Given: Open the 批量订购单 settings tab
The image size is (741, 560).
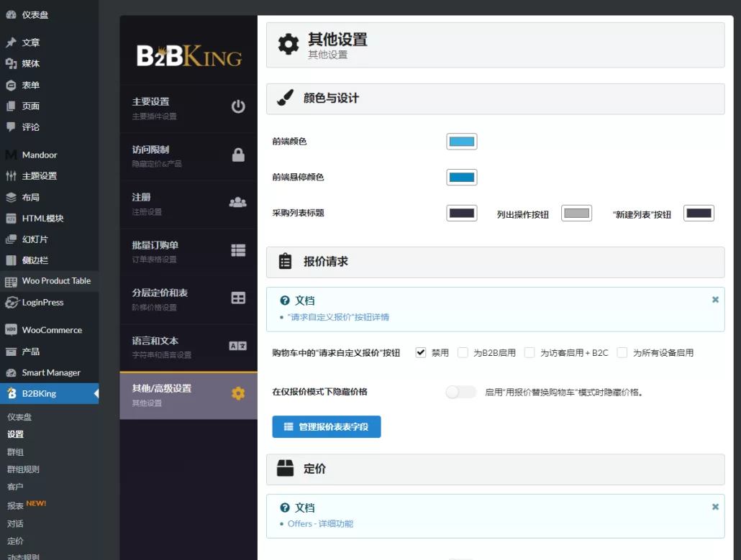Looking at the screenshot, I should point(188,252).
